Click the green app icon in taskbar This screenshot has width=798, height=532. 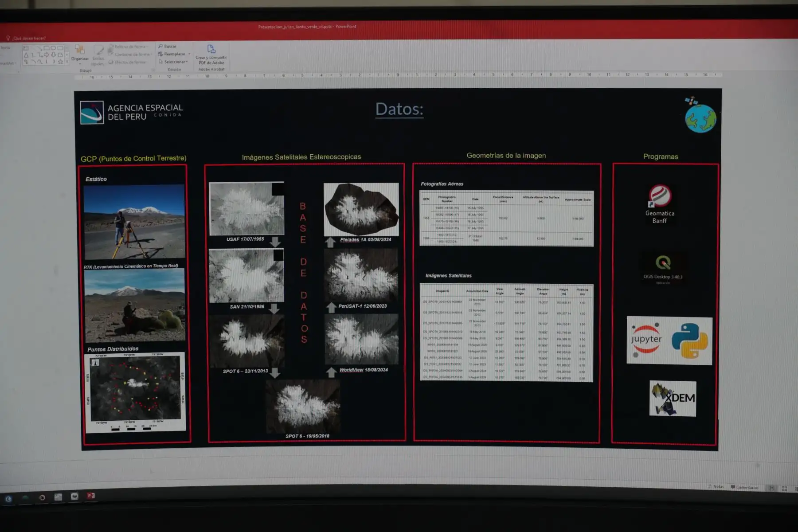click(x=25, y=498)
